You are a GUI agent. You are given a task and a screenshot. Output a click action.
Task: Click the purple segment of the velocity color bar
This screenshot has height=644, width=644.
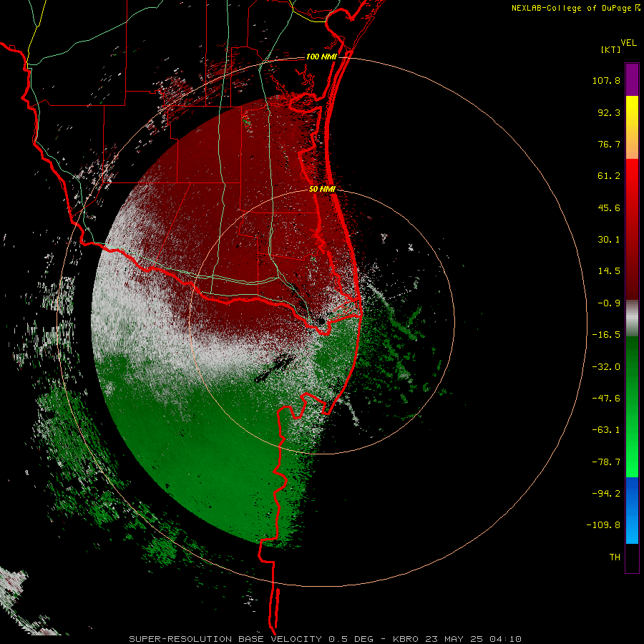(632, 79)
